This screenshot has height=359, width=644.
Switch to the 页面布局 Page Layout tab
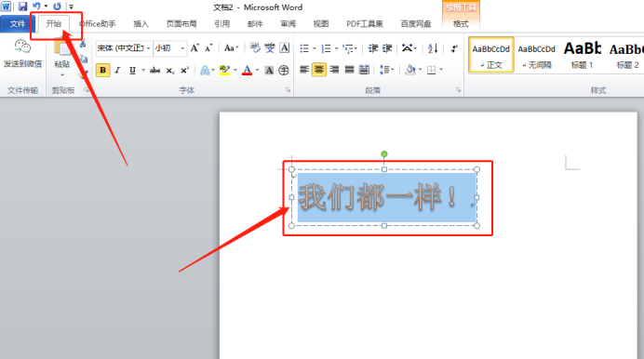181,24
